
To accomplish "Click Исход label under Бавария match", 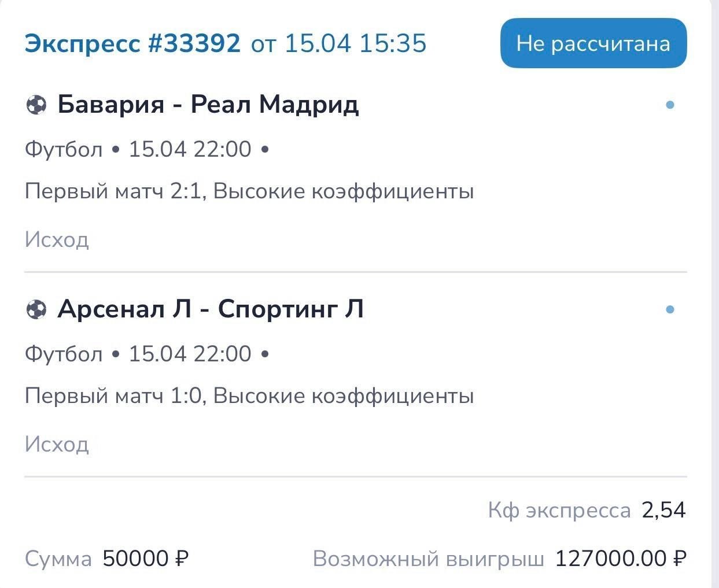I will 57,239.
